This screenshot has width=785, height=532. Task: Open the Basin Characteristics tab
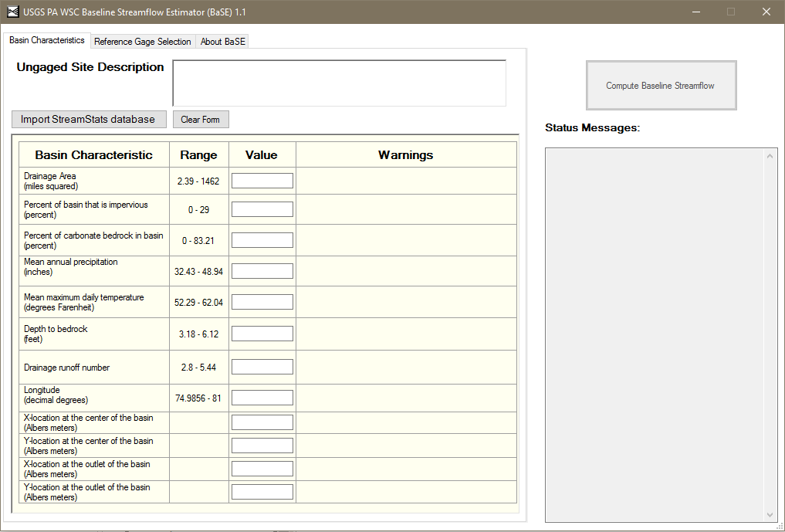pos(47,40)
